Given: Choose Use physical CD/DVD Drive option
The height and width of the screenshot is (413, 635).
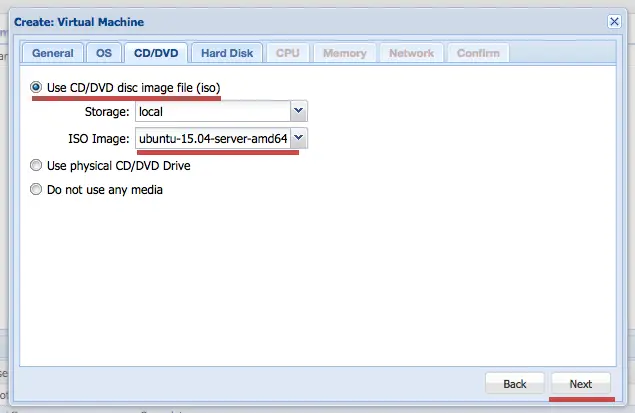Looking at the screenshot, I should [36, 165].
